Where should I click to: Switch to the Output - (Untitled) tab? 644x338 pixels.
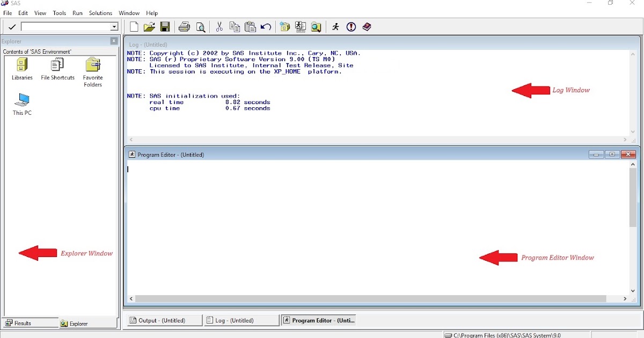pos(163,320)
